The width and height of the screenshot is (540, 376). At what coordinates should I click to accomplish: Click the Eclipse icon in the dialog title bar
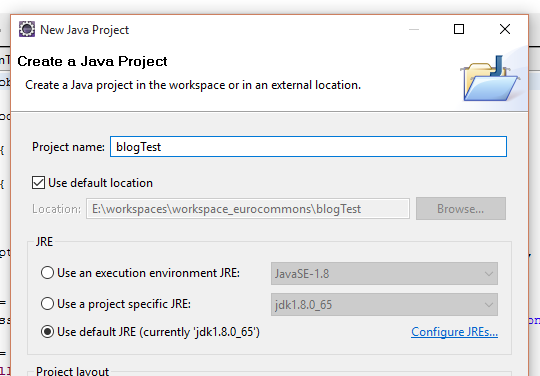tap(27, 29)
